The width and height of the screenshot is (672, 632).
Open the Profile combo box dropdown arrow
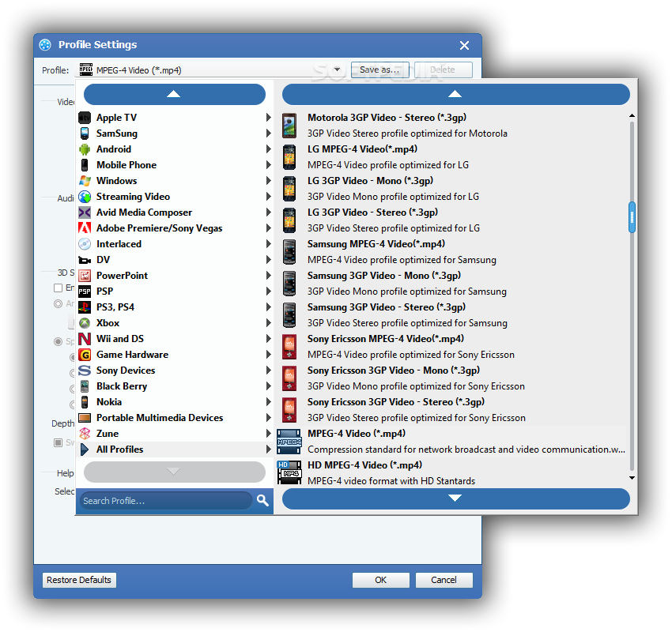(x=337, y=70)
